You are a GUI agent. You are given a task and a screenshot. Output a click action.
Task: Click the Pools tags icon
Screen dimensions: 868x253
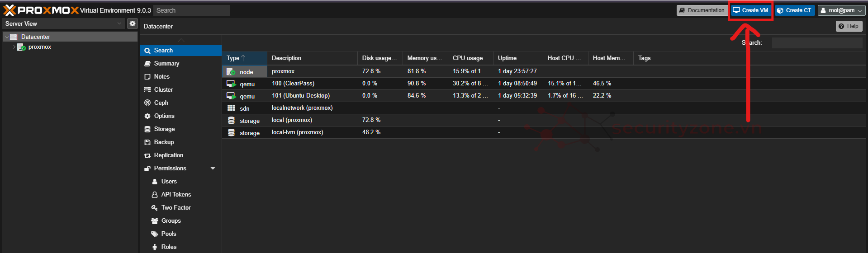155,234
